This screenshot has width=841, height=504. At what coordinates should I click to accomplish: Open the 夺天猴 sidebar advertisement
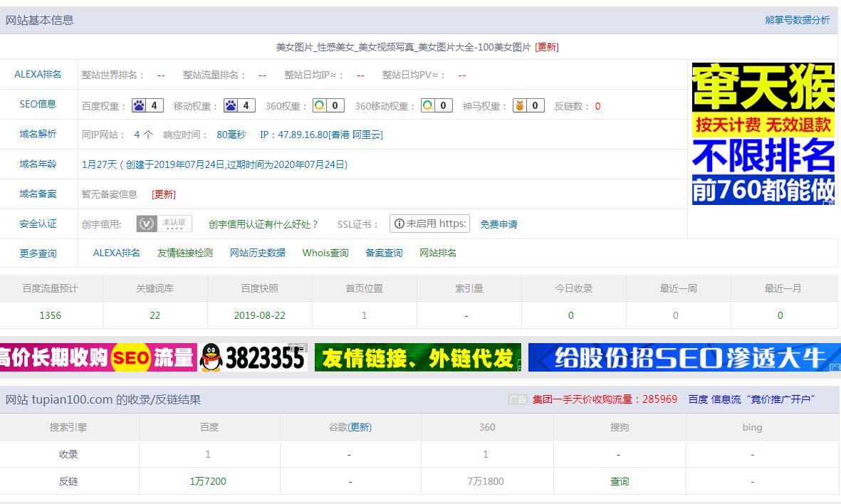point(763,134)
